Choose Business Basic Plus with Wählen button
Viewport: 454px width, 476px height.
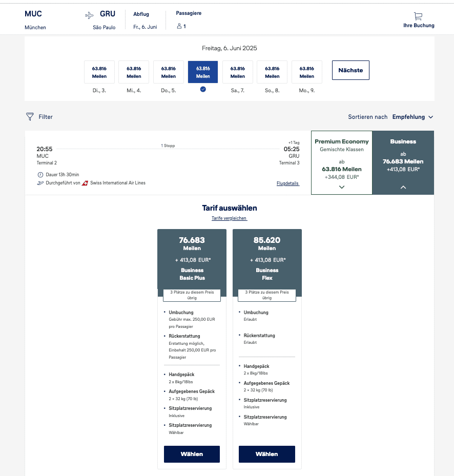click(x=192, y=454)
